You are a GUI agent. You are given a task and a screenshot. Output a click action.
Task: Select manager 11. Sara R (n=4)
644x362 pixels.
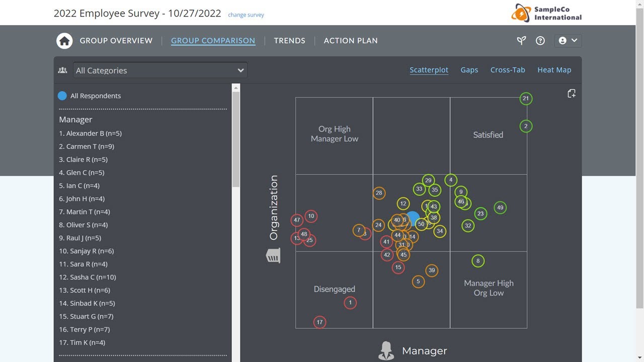pos(84,264)
